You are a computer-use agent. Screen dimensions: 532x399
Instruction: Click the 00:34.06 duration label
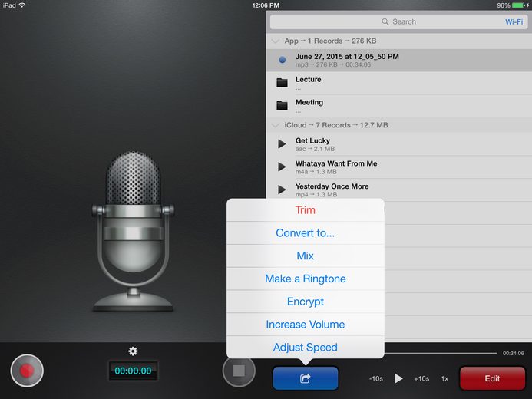pyautogui.click(x=514, y=353)
